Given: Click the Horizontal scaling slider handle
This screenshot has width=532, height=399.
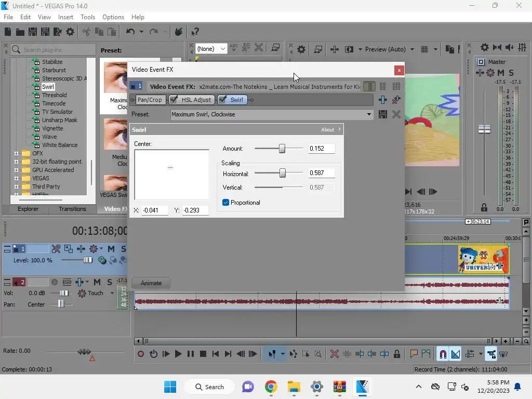Looking at the screenshot, I should pyautogui.click(x=282, y=173).
